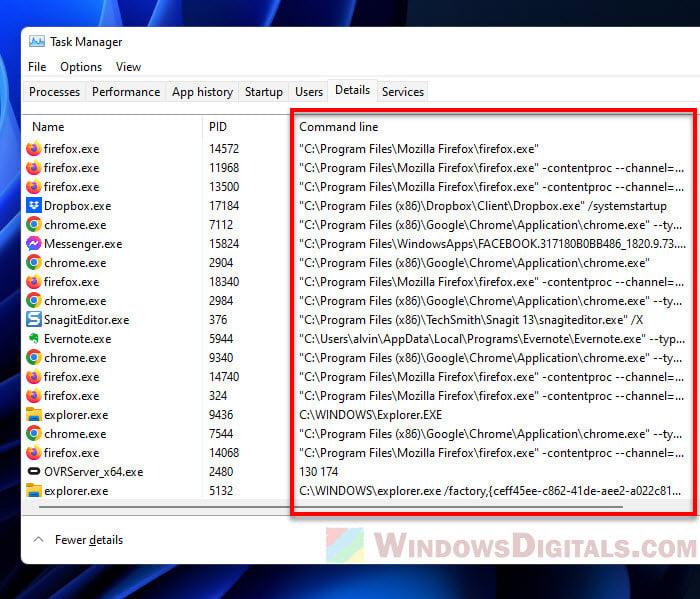Click PID 376 cell
The image size is (700, 599).
point(218,320)
